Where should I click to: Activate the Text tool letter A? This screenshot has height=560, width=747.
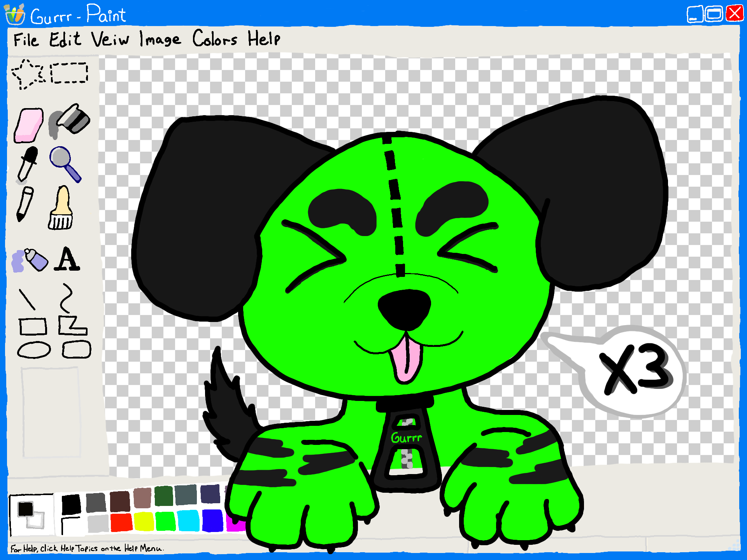pyautogui.click(x=67, y=259)
